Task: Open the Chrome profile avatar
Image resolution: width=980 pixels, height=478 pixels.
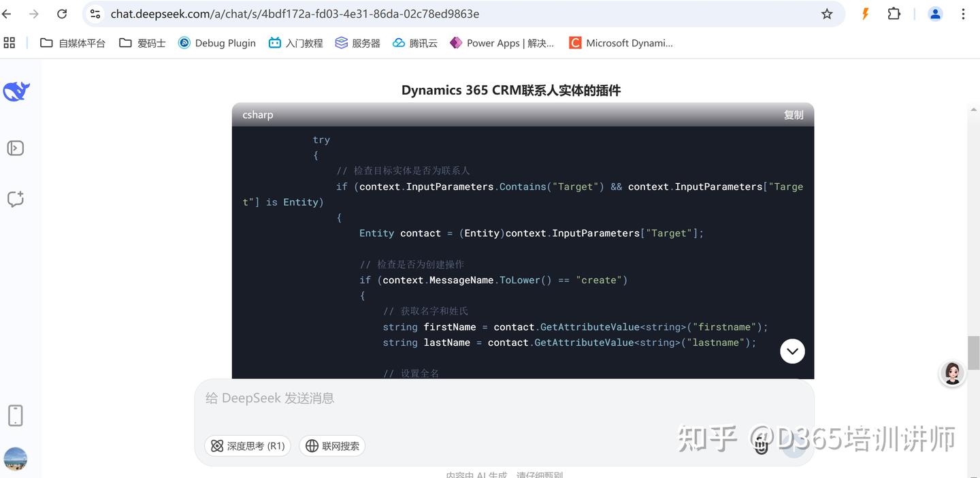Action: click(x=935, y=14)
